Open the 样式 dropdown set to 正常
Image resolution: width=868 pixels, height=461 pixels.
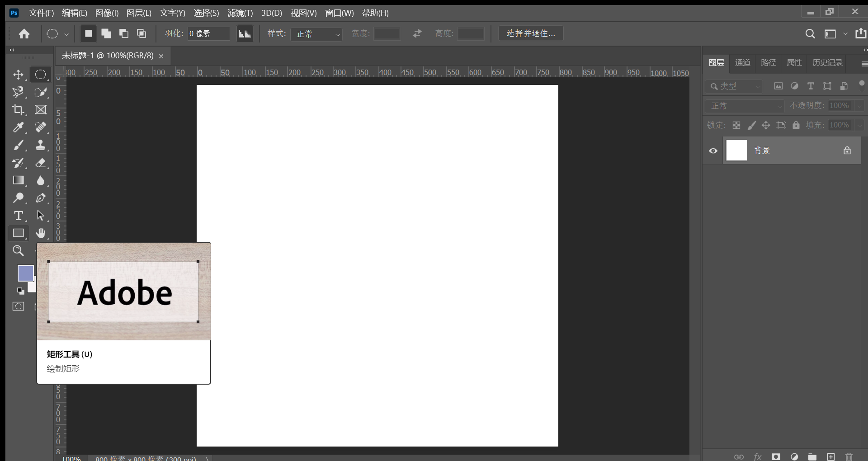[316, 34]
